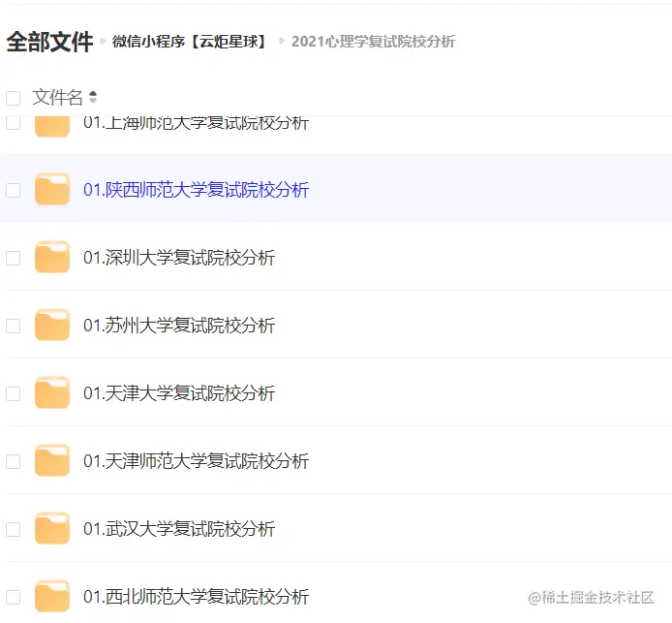Check the box for 01.天津师范大学复试院校分析
This screenshot has height=623, width=672.
tap(14, 462)
